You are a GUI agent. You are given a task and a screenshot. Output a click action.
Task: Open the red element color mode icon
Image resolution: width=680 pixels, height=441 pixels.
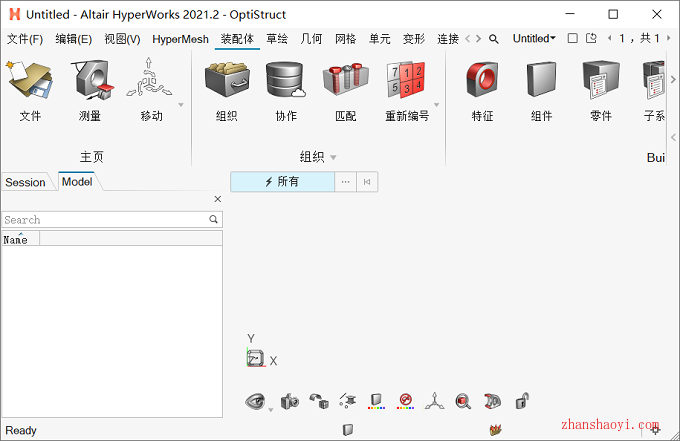click(x=405, y=402)
